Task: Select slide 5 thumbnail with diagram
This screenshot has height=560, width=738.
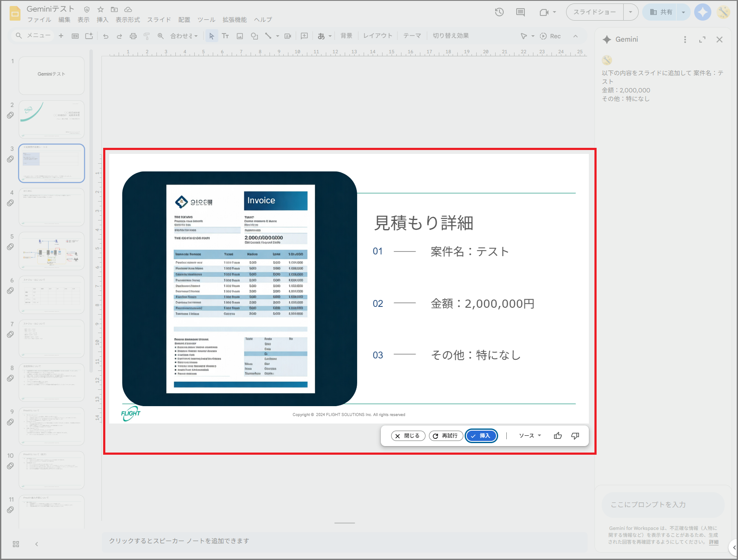Action: tap(52, 251)
